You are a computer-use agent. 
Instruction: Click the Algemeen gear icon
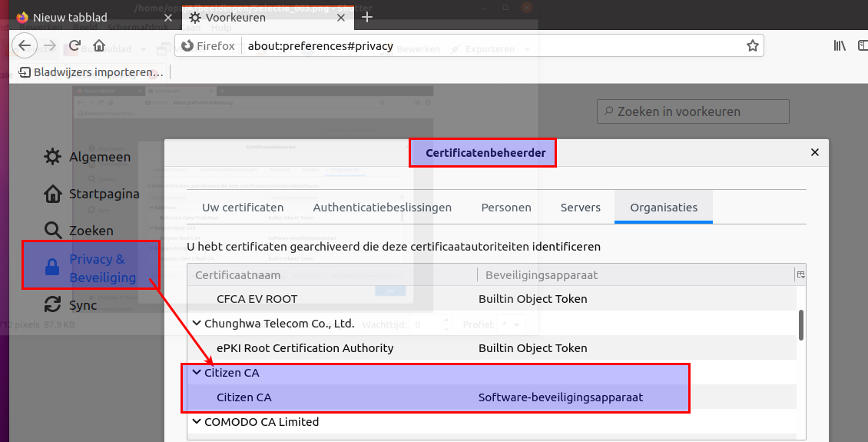(52, 157)
